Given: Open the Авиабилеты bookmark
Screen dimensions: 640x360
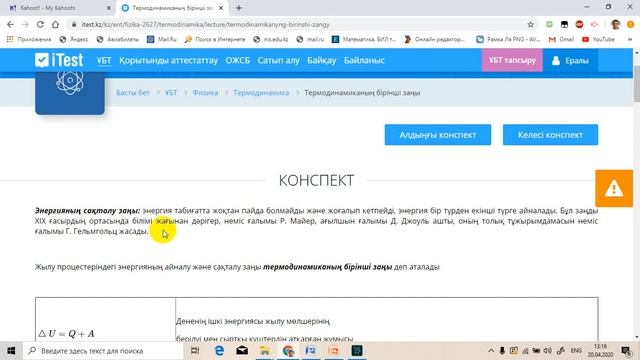Looking at the screenshot, I should pyautogui.click(x=118, y=39).
